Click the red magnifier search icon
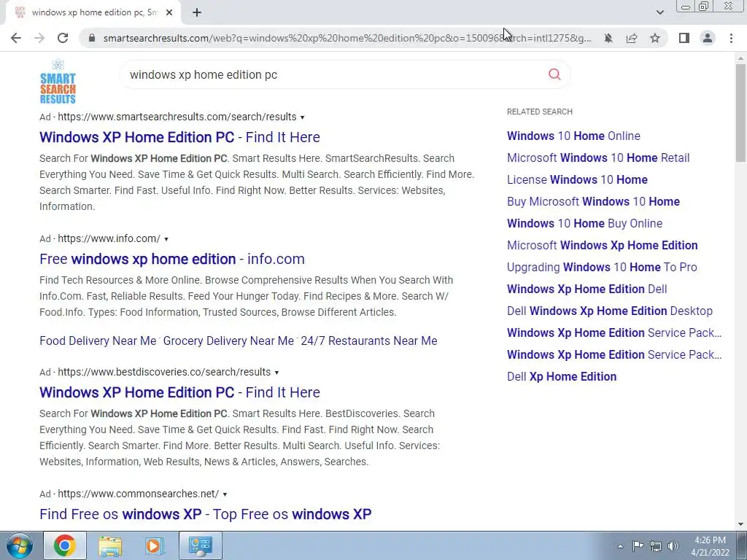This screenshot has width=747, height=560. pyautogui.click(x=554, y=74)
